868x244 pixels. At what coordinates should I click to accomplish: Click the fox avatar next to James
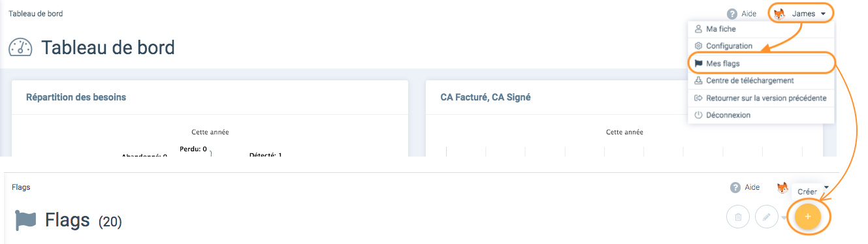(x=779, y=14)
